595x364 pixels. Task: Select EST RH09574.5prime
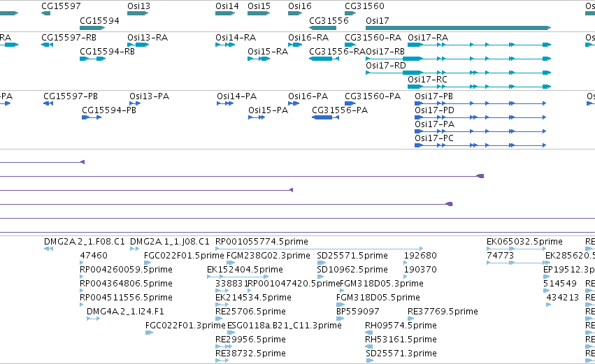(x=401, y=326)
